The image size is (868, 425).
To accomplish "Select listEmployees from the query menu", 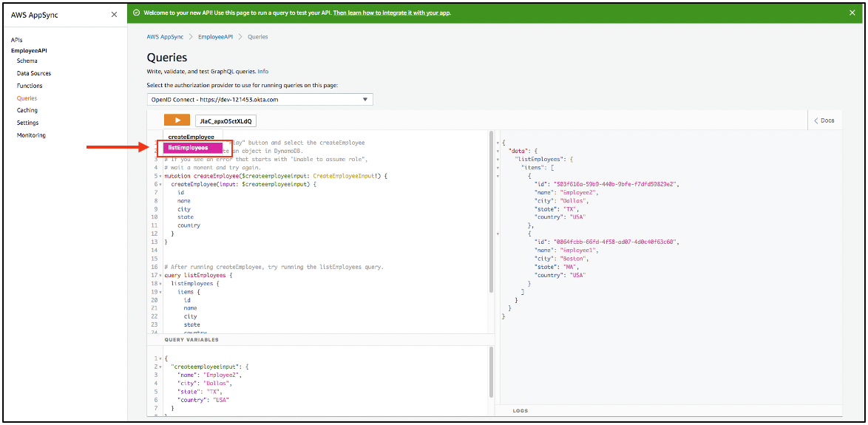I will click(188, 148).
